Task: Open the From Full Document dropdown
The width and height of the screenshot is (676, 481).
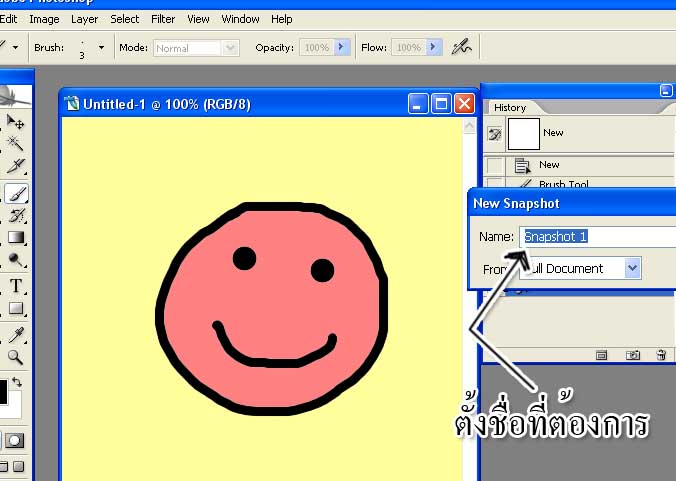Action: (x=632, y=268)
